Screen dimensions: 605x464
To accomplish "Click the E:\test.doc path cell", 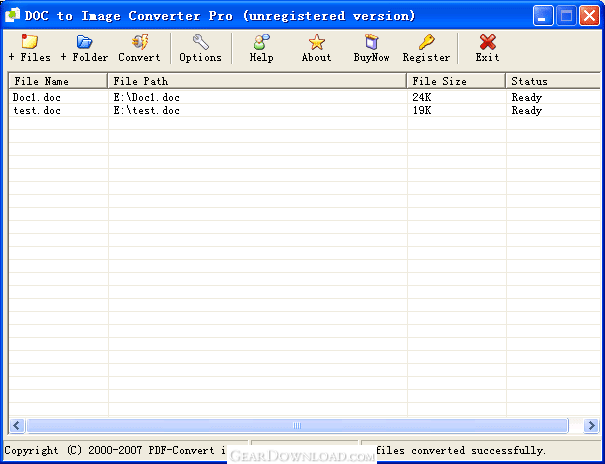I will (146, 110).
